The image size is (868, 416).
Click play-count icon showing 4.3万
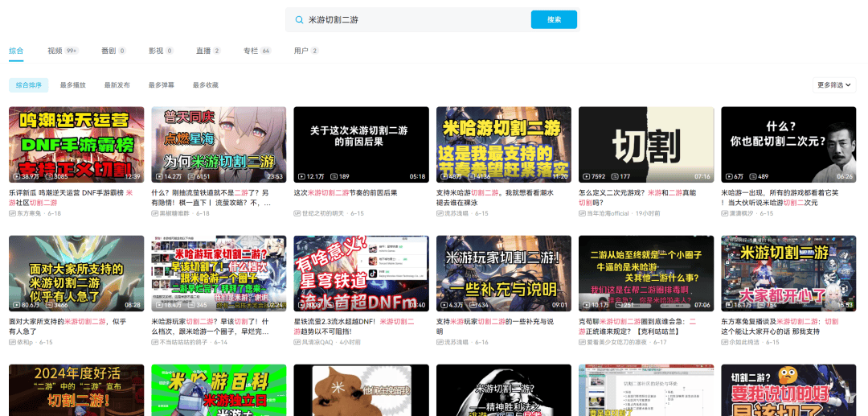coord(444,305)
